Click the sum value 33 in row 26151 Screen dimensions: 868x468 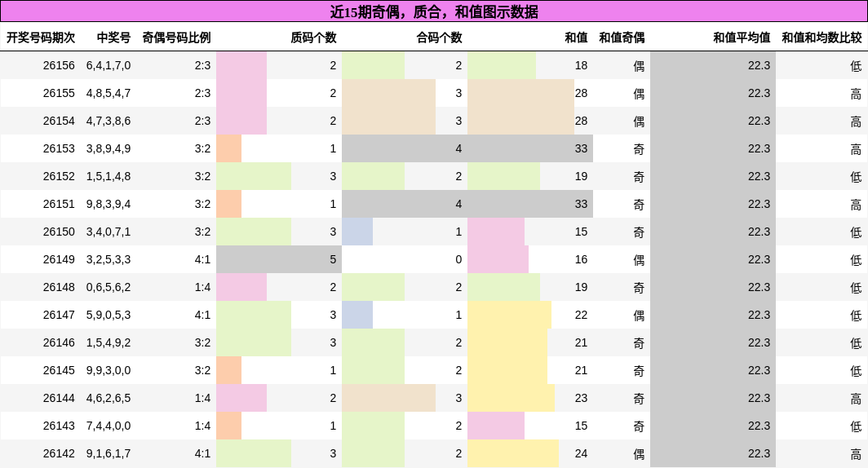[x=581, y=204]
